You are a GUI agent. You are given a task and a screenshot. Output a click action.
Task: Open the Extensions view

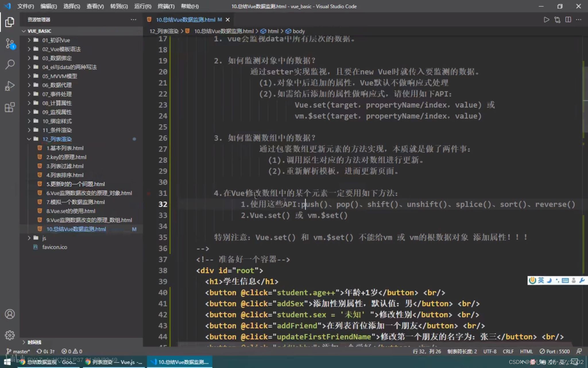tap(10, 107)
